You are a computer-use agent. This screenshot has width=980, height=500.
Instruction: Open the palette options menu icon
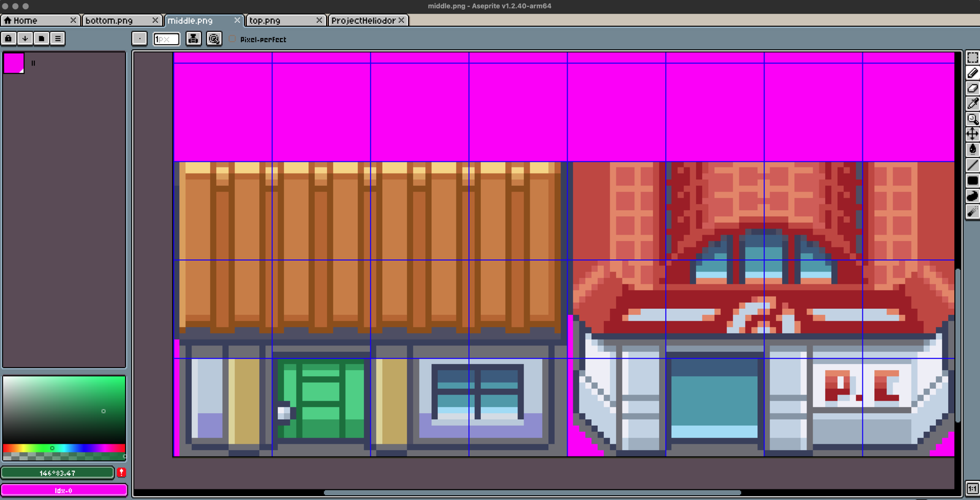click(x=58, y=39)
